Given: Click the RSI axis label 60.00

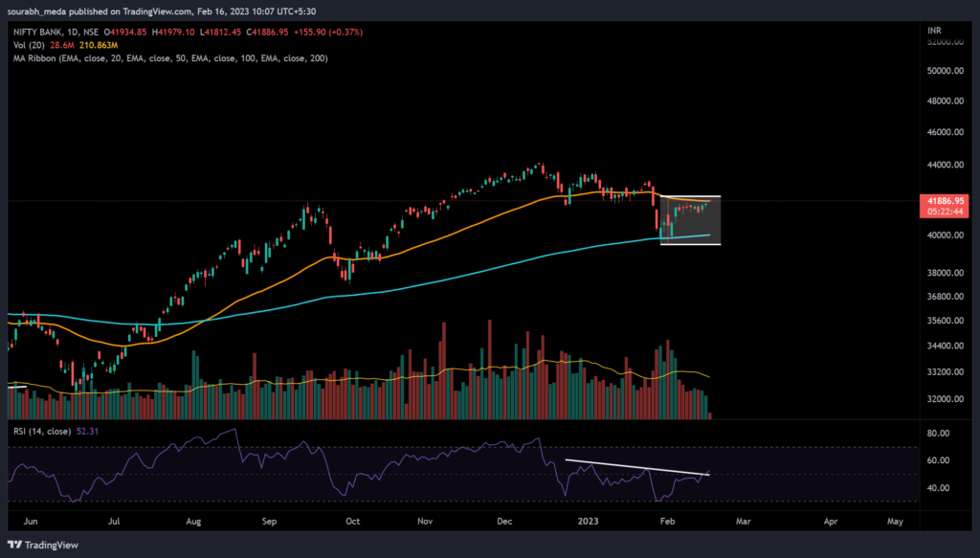Looking at the screenshot, I should point(939,460).
